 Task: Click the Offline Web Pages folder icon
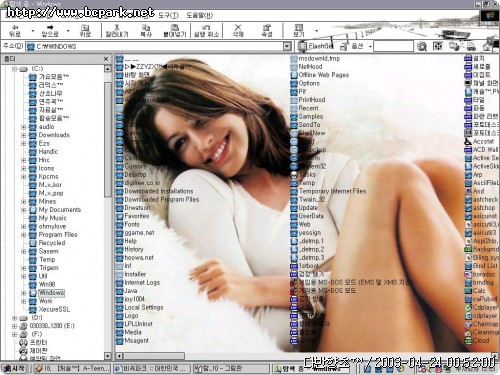[x=294, y=75]
